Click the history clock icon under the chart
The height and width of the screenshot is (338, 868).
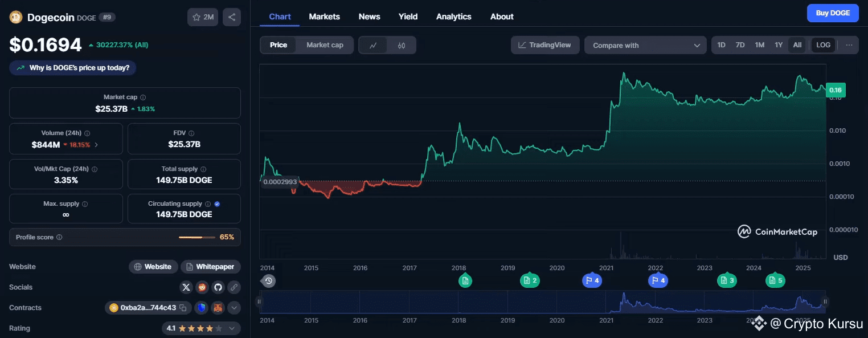pyautogui.click(x=269, y=280)
